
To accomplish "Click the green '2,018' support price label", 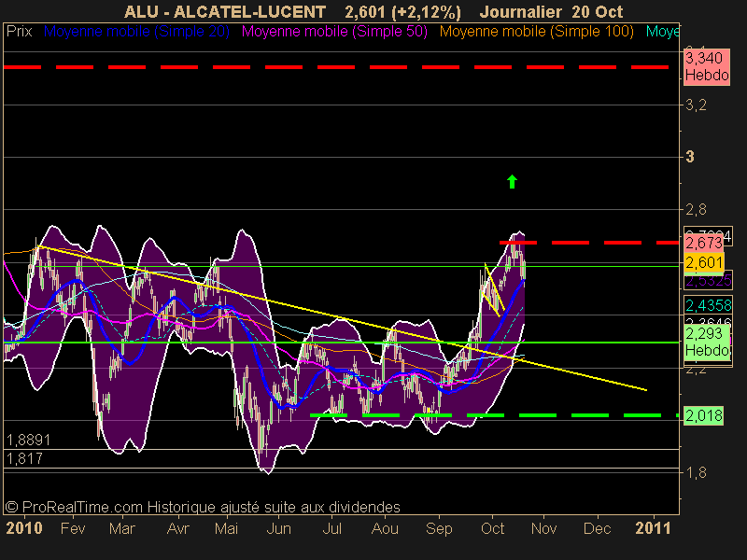I will click(704, 415).
